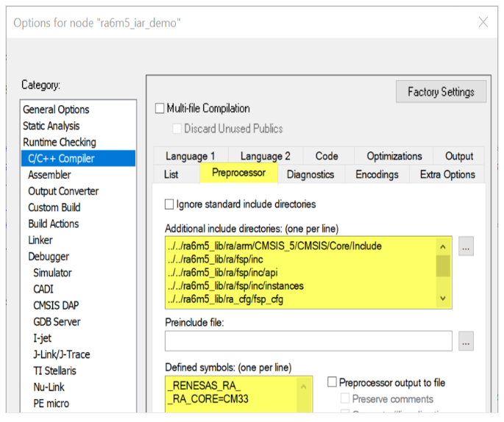The image size is (504, 422).
Task: Open the Output tab
Action: 459,156
